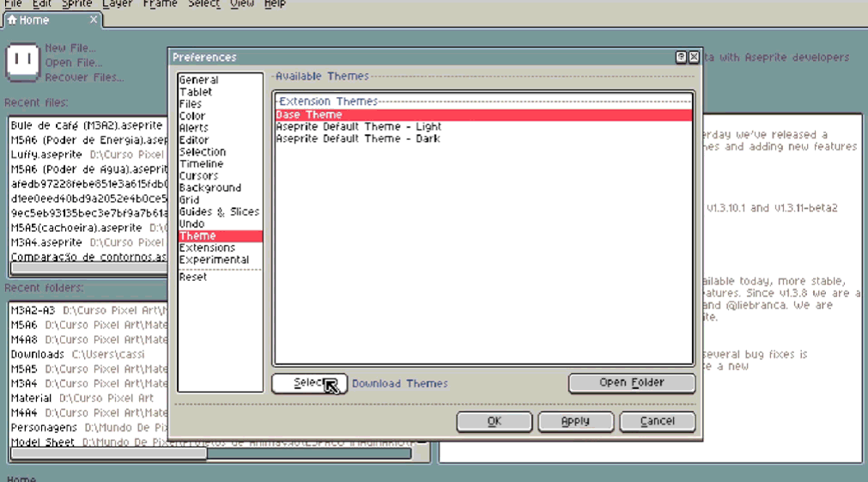Select the Undo preferences section
The height and width of the screenshot is (482, 868).
point(221,224)
